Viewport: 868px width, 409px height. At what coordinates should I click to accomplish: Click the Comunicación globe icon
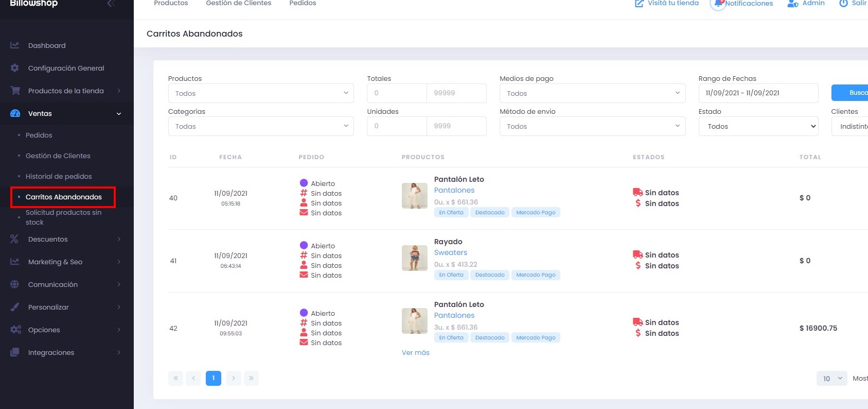pos(15,284)
